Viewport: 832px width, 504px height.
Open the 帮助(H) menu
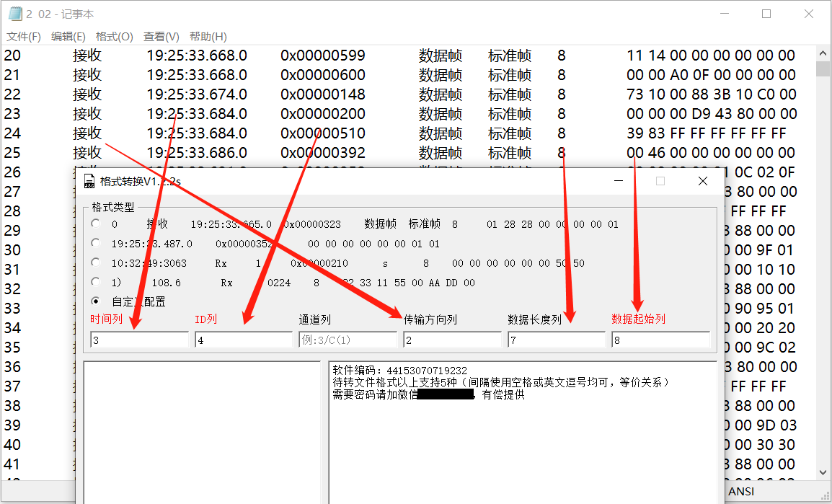(x=208, y=36)
